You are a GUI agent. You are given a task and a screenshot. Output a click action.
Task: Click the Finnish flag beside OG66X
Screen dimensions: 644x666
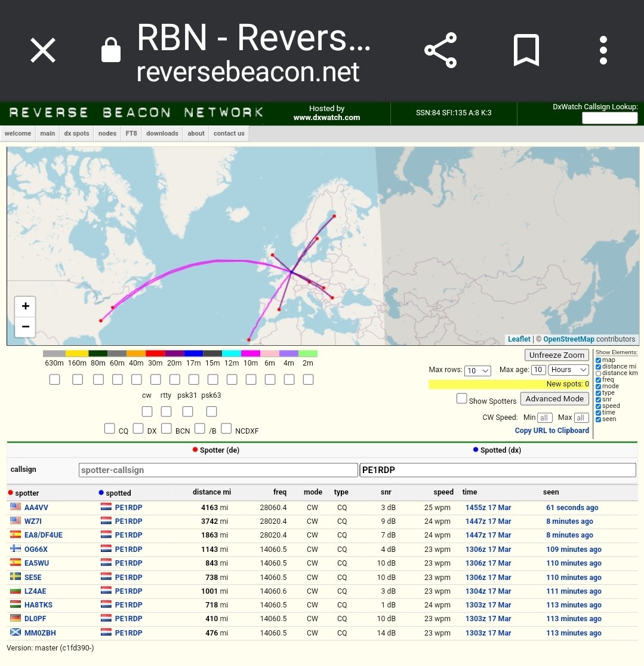(x=16, y=548)
